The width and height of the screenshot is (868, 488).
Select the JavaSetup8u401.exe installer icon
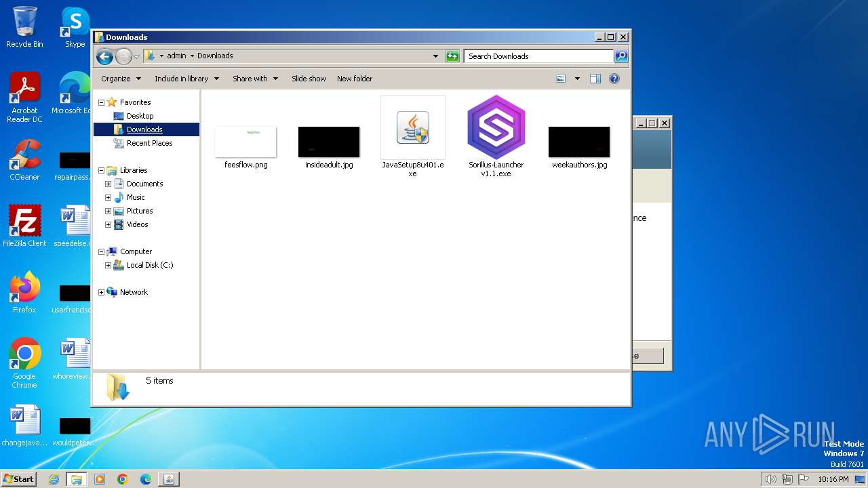coord(412,127)
